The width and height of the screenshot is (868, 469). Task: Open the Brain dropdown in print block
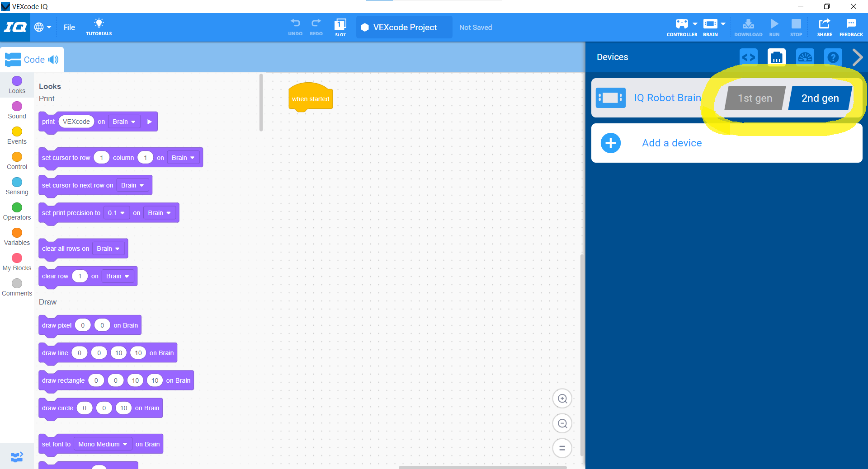[x=124, y=122]
